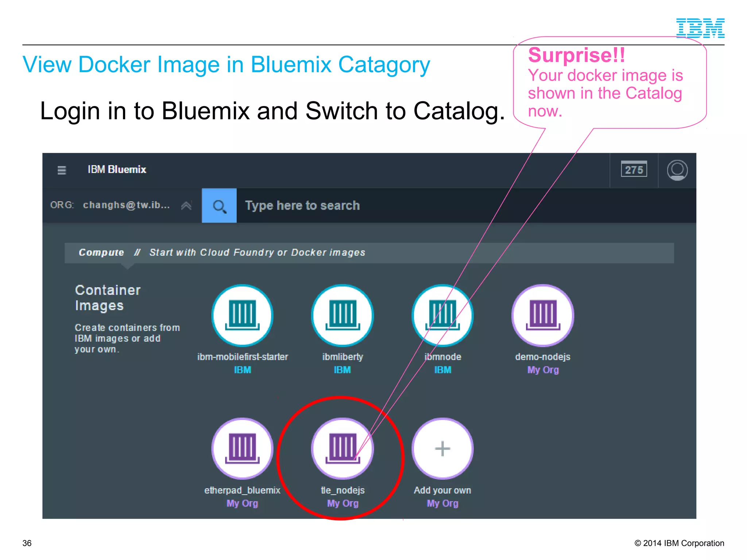
Task: Click IBM under ibmliberty
Action: coord(342,370)
